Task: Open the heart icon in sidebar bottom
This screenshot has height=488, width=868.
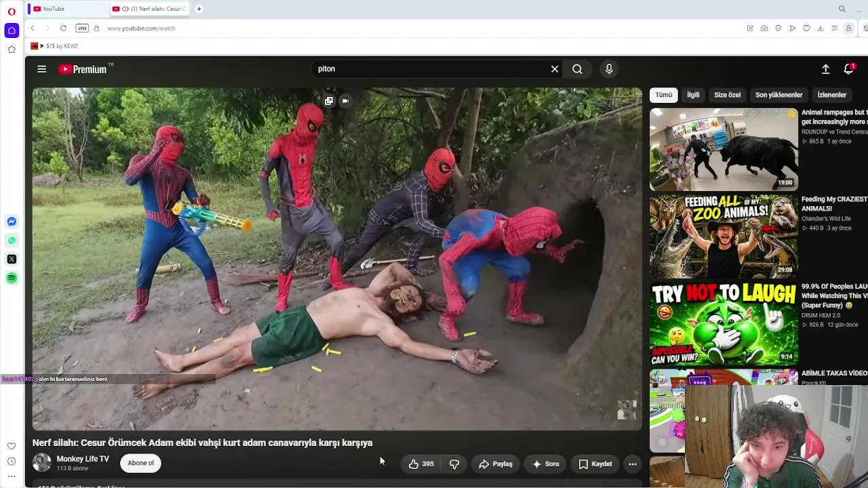Action: [12, 446]
